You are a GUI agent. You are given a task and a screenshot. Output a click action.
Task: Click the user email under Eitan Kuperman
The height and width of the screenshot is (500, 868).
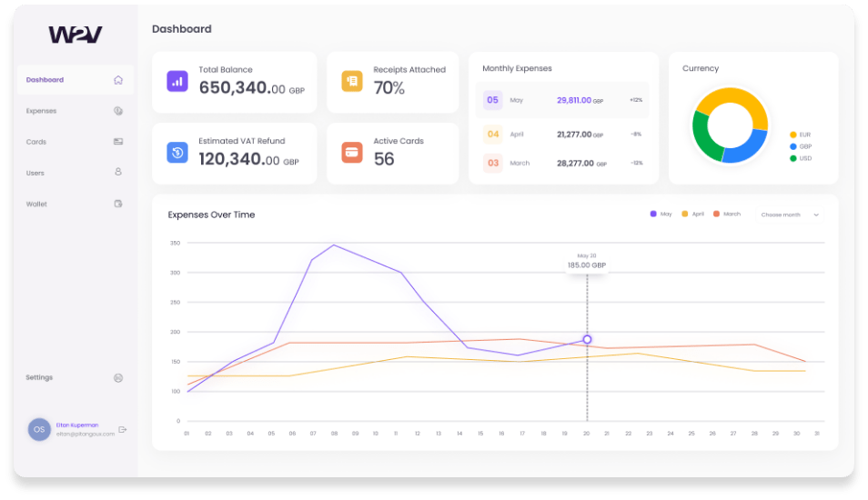coord(86,435)
